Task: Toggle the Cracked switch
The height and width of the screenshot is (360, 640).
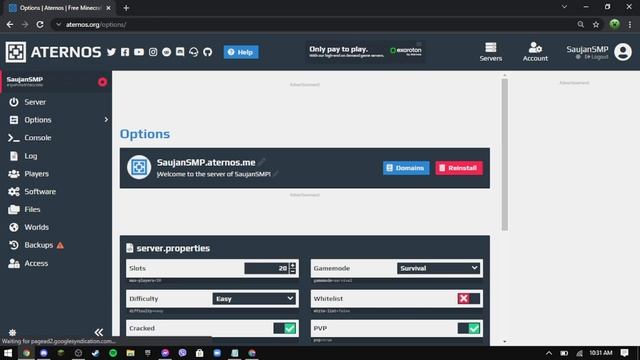Action: [x=284, y=328]
